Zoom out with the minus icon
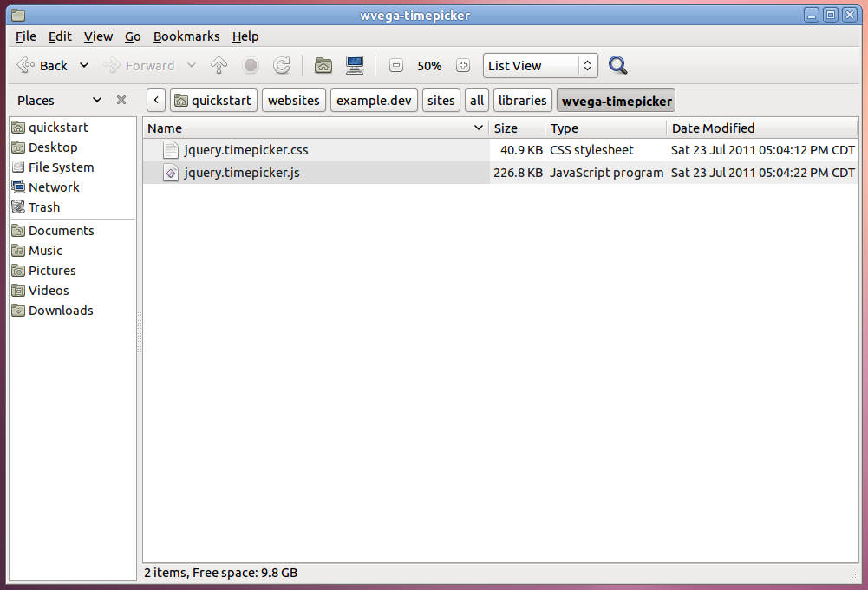 396,65
